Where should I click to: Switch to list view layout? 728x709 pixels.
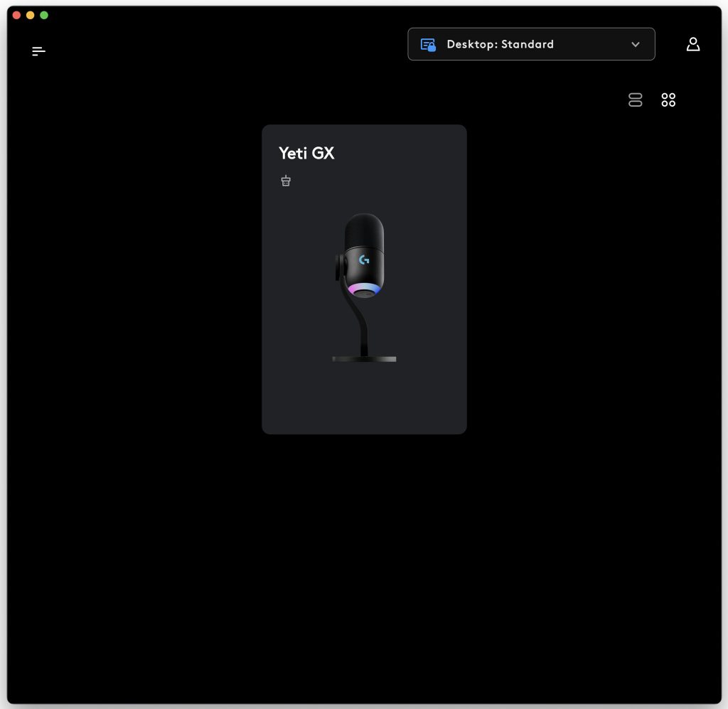(635, 100)
